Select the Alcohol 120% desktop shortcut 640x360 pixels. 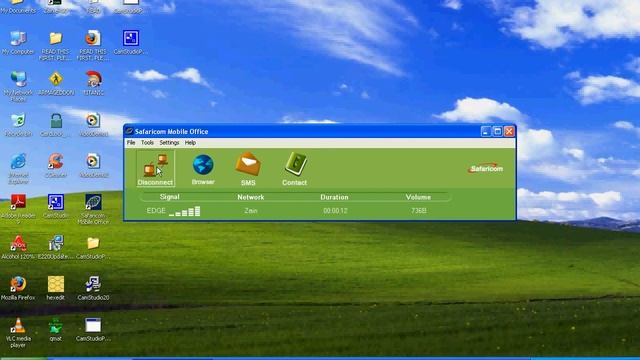pyautogui.click(x=18, y=247)
